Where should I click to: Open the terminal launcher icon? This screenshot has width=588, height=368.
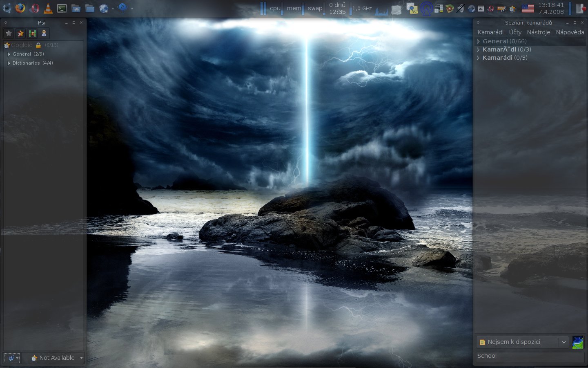pyautogui.click(x=62, y=8)
